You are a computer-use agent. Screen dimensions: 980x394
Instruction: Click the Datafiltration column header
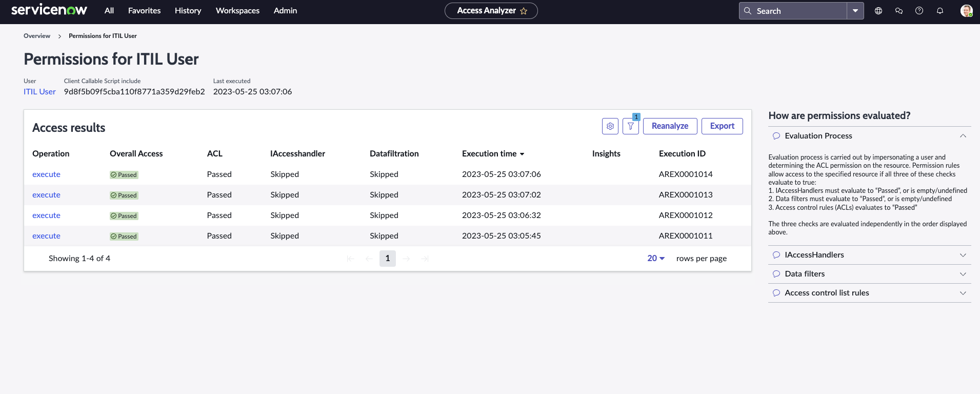394,154
